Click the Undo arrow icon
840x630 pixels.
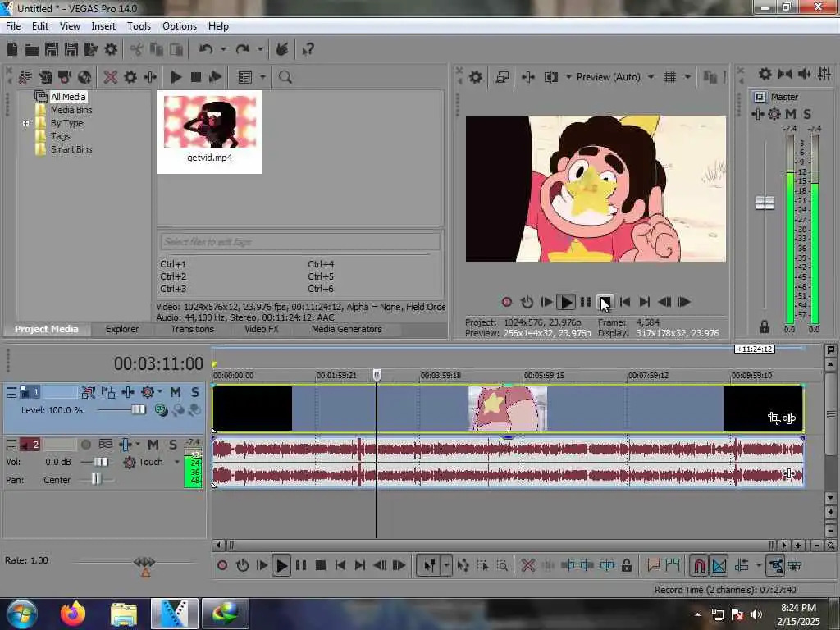pyautogui.click(x=206, y=49)
